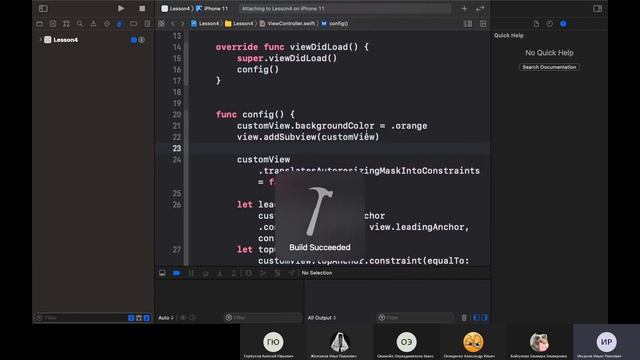
Task: Click the variables view filter field
Action: tap(263, 318)
